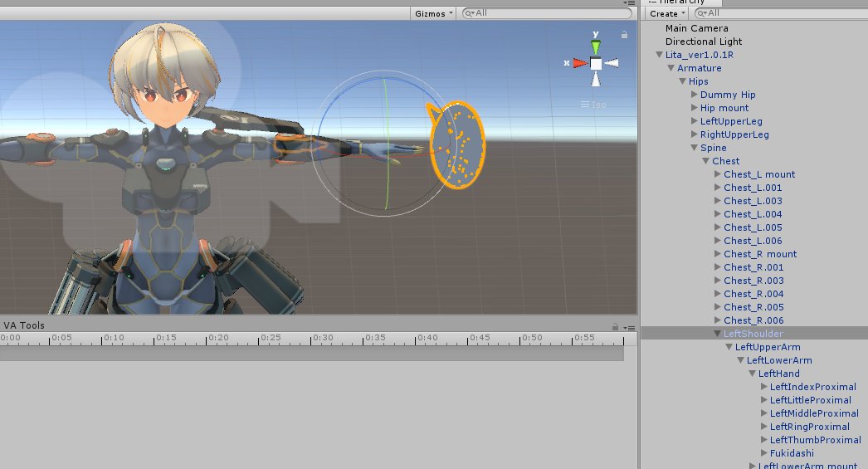Open the Gizmos dropdown in scene view
This screenshot has width=868, height=469.
point(434,13)
